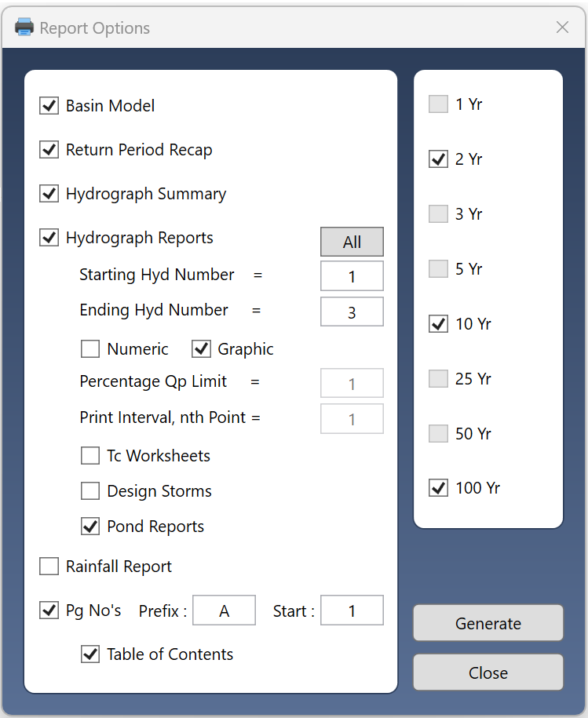Enable the Numeric checkbox
Image resolution: width=588 pixels, height=718 pixels.
point(90,348)
